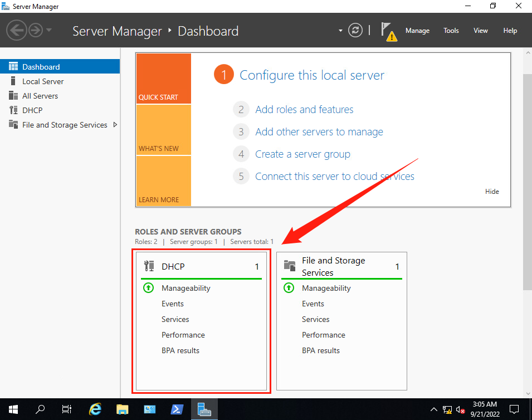Image resolution: width=532 pixels, height=420 pixels.
Task: Click the Refresh dashboard icon
Action: pos(355,31)
